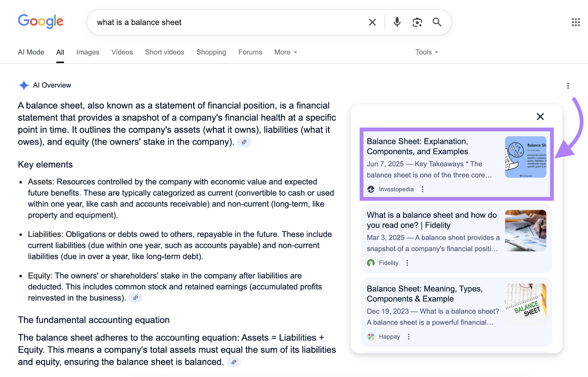This screenshot has width=588, height=377.
Task: Open the three-dot menu next to AI Overview
Action: click(x=568, y=85)
